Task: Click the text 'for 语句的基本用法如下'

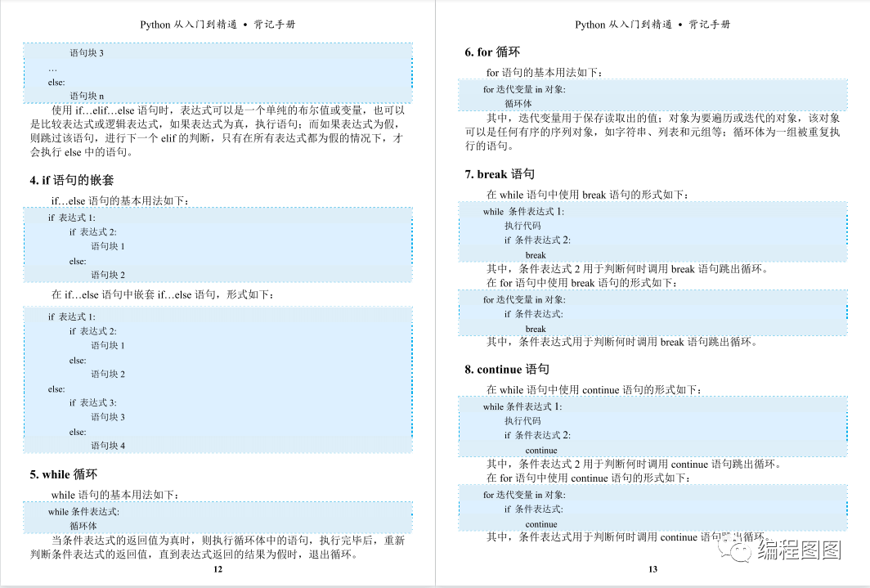Action: click(542, 73)
